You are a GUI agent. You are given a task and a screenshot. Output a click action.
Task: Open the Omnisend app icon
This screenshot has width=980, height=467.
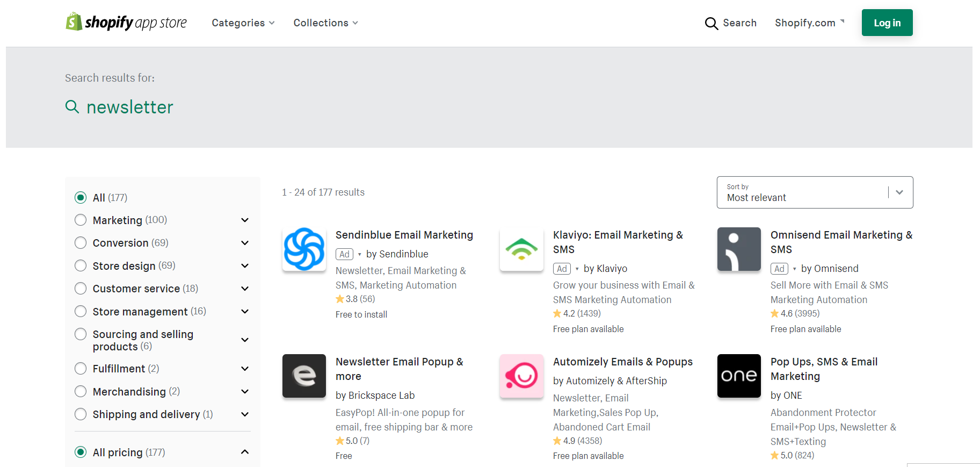(x=739, y=249)
